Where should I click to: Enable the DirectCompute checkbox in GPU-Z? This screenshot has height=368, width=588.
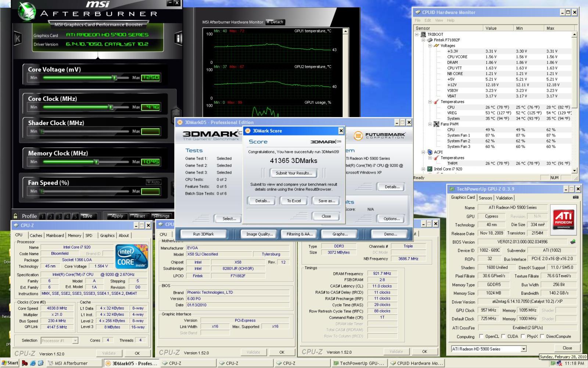[542, 336]
